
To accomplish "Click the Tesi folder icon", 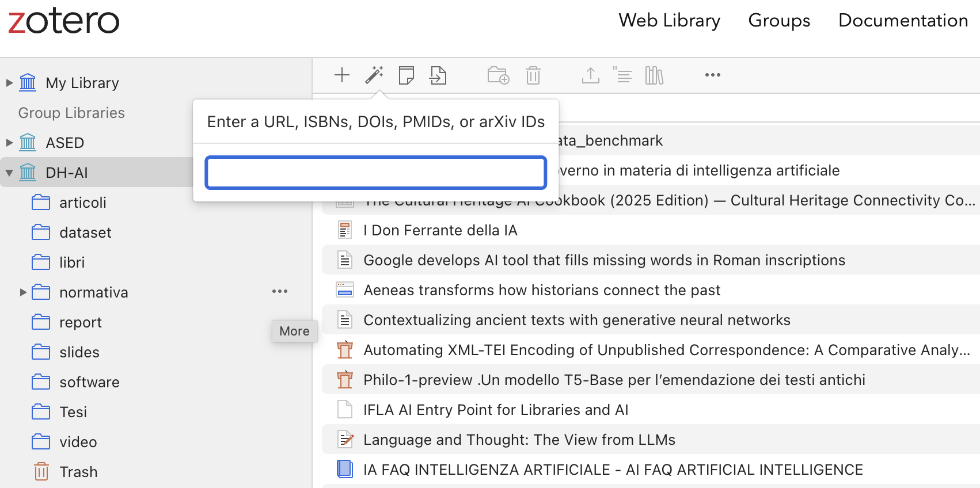I will 41,411.
